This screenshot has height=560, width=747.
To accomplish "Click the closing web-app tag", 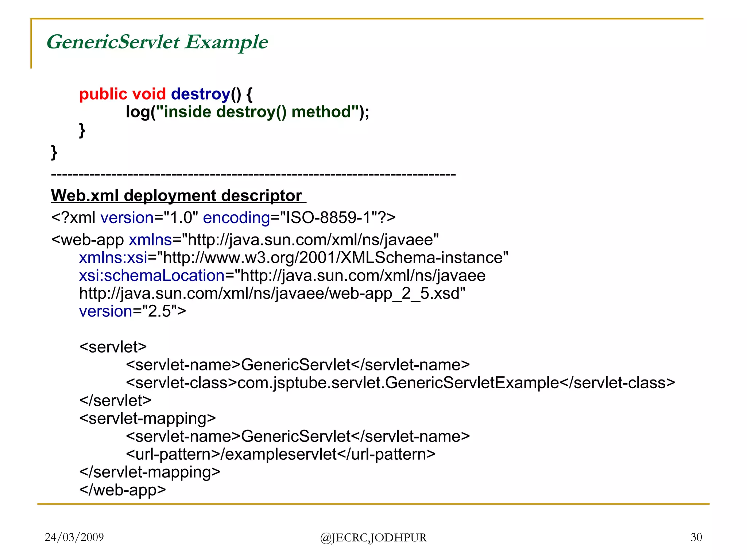I will [123, 490].
